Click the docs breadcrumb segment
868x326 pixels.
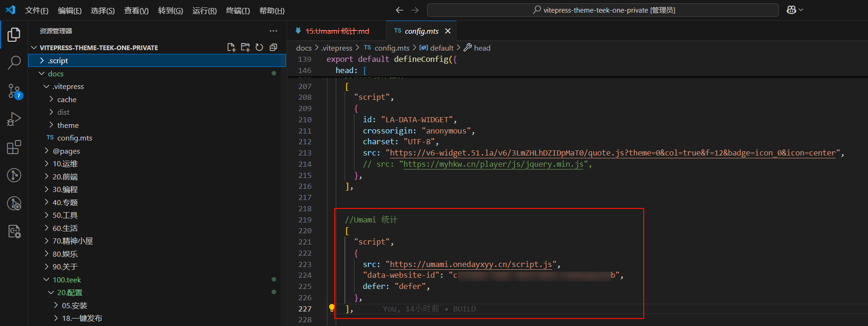click(x=304, y=48)
